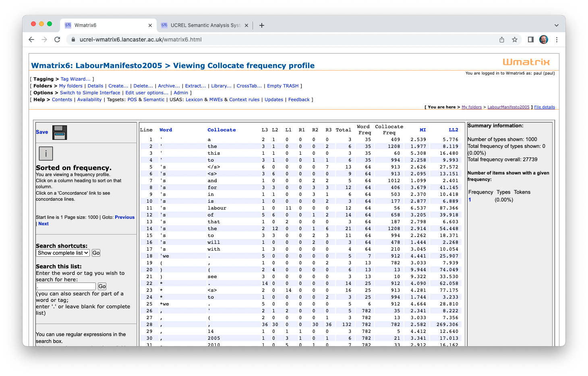The width and height of the screenshot is (588, 376).
Task: Click the share icon in address bar
Action: point(502,39)
